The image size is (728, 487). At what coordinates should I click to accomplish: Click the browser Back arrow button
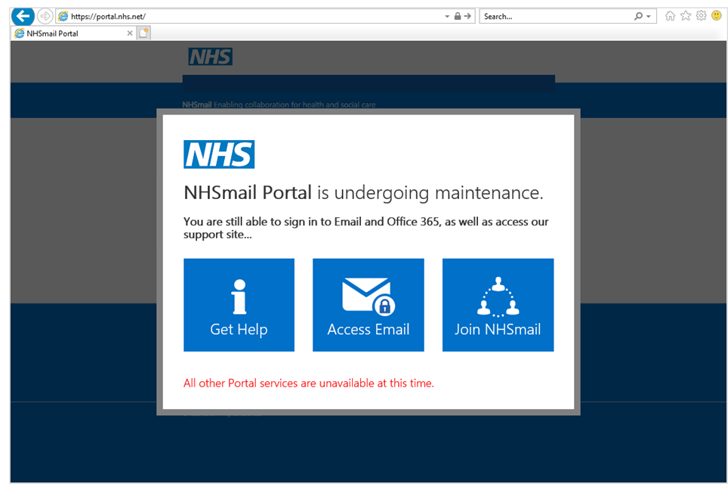[23, 16]
